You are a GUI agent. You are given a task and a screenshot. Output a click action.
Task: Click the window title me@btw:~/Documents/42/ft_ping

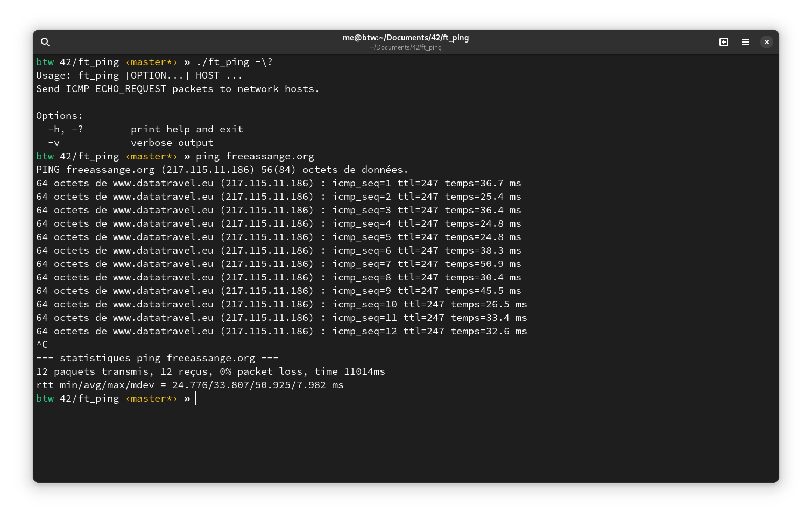click(x=406, y=38)
